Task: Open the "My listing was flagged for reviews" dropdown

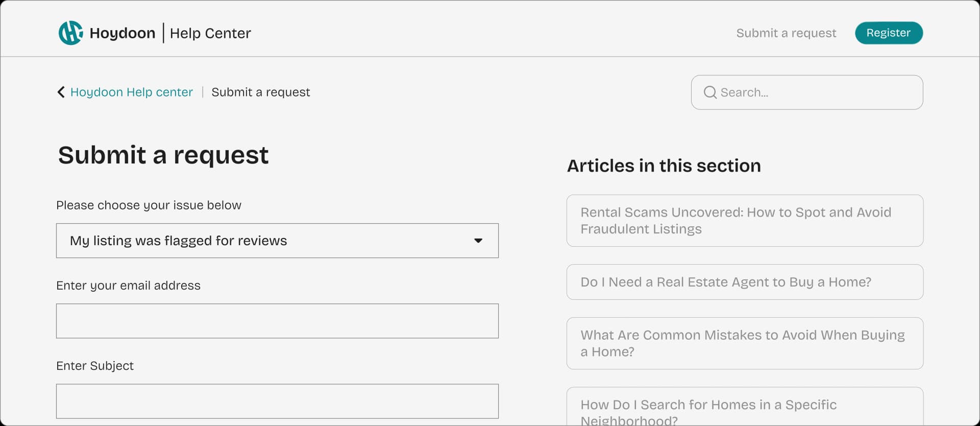Action: tap(277, 241)
